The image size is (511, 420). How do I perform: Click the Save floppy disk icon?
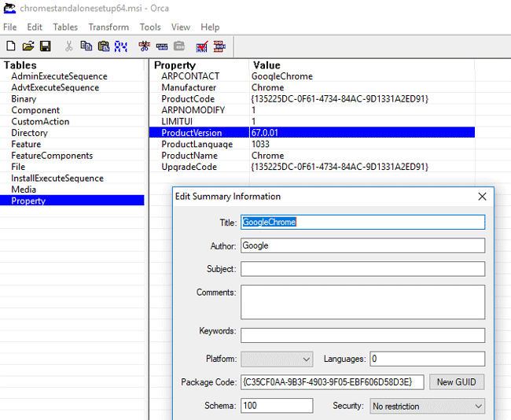(x=45, y=46)
